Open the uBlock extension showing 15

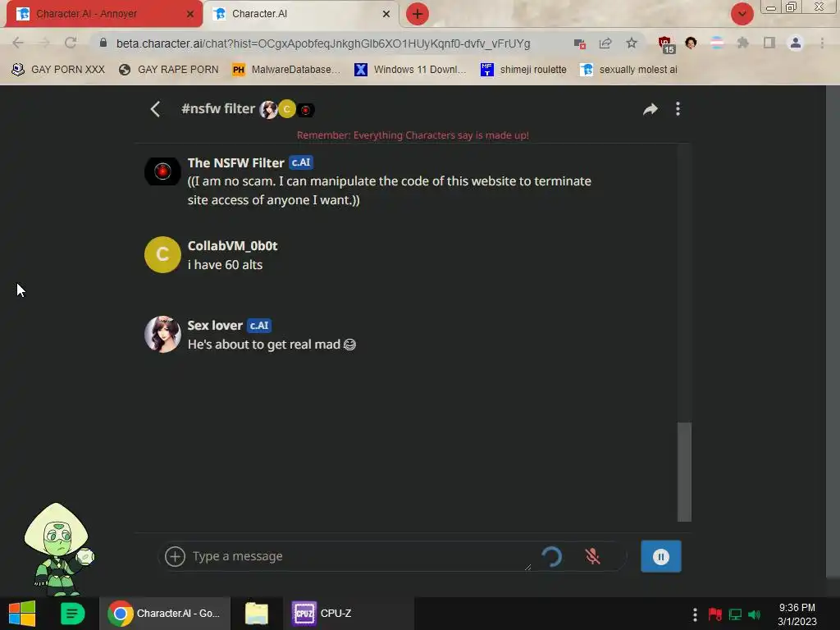pos(666,44)
